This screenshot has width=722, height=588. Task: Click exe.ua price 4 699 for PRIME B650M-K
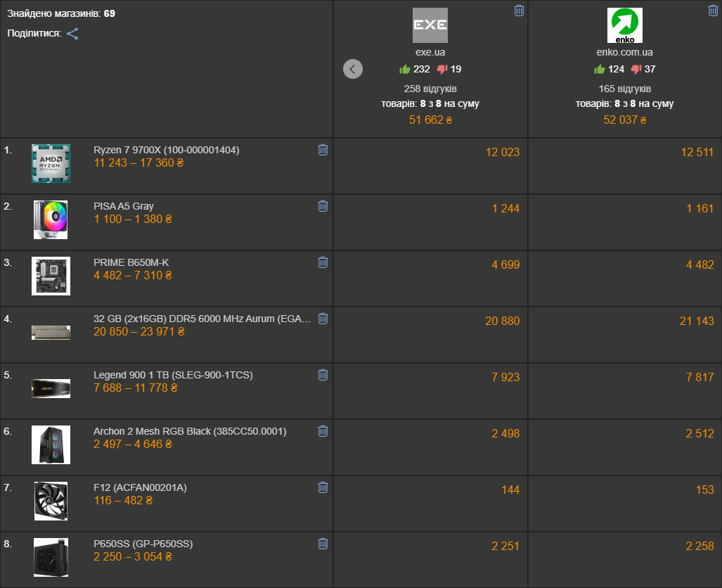pyautogui.click(x=505, y=264)
